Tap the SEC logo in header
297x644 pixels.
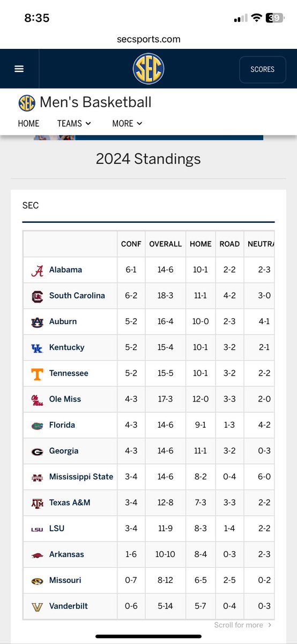148,69
